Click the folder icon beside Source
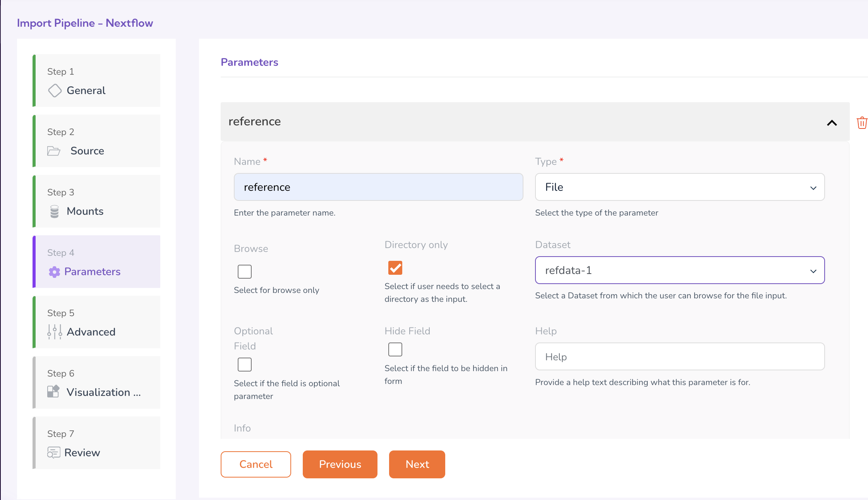The width and height of the screenshot is (868, 500). 53,151
